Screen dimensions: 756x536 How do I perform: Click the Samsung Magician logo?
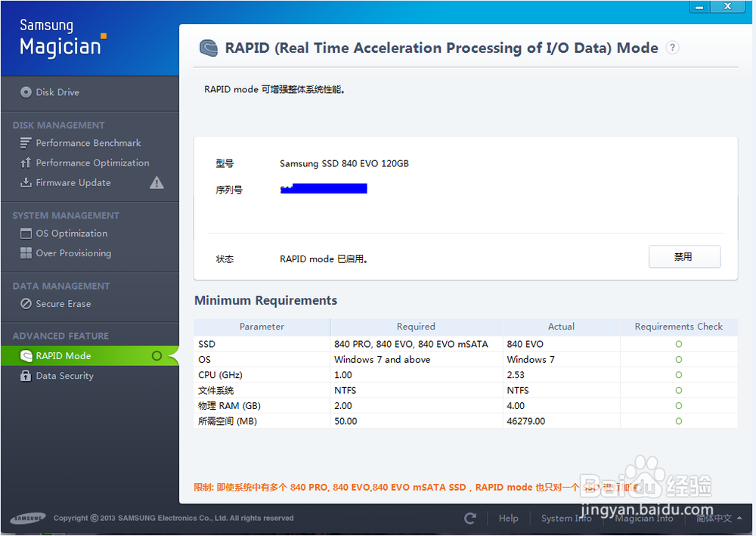pos(63,38)
